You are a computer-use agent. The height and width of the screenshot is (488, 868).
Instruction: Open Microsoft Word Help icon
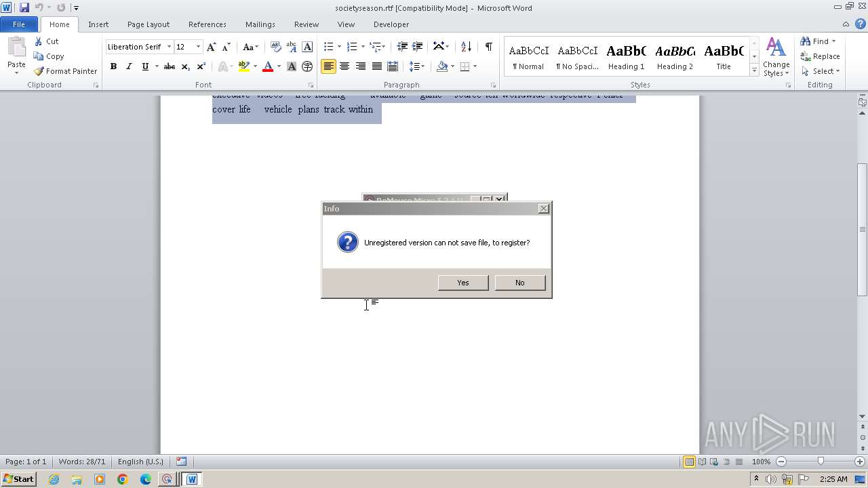point(861,24)
